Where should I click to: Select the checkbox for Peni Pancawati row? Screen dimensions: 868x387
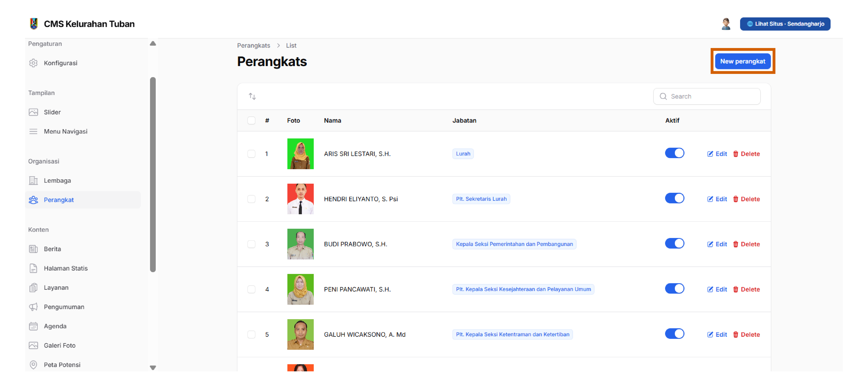pyautogui.click(x=251, y=289)
